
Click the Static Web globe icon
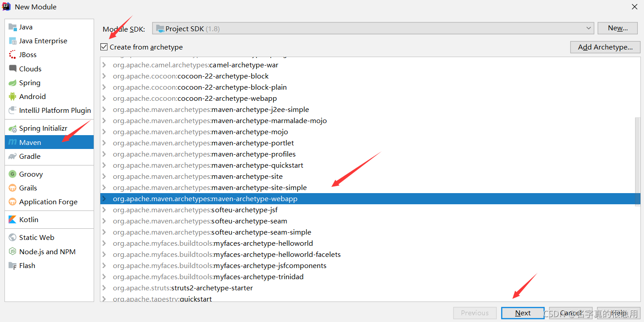coord(12,238)
